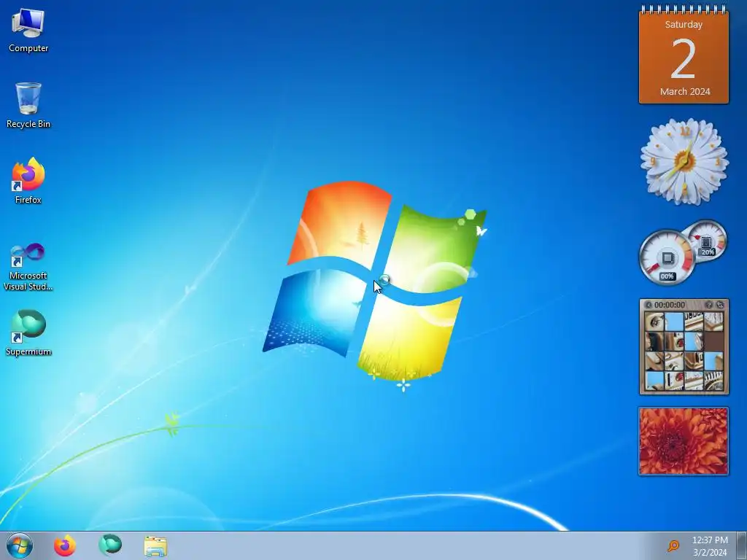Select the Microsoft Visual Studio desktop shortcut

click(28, 267)
